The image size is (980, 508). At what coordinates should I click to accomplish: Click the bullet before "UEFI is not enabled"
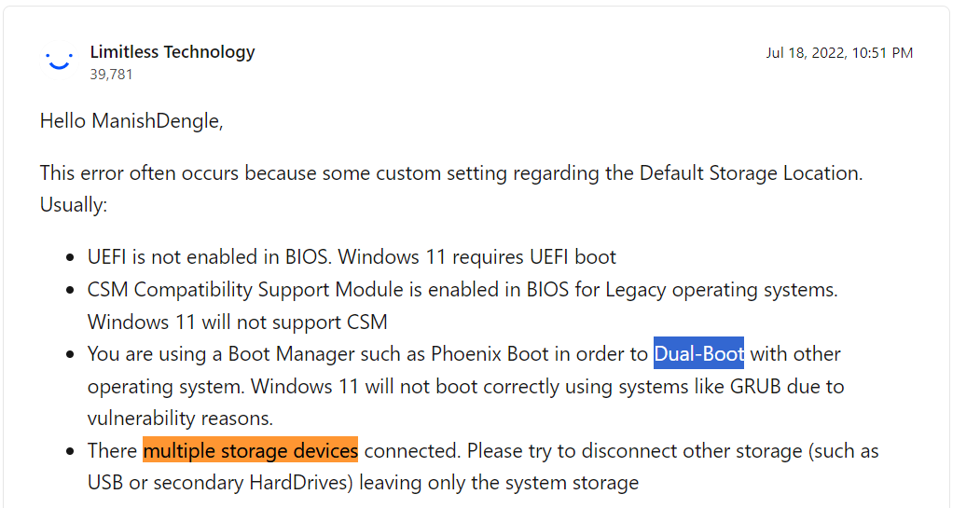[x=71, y=258]
